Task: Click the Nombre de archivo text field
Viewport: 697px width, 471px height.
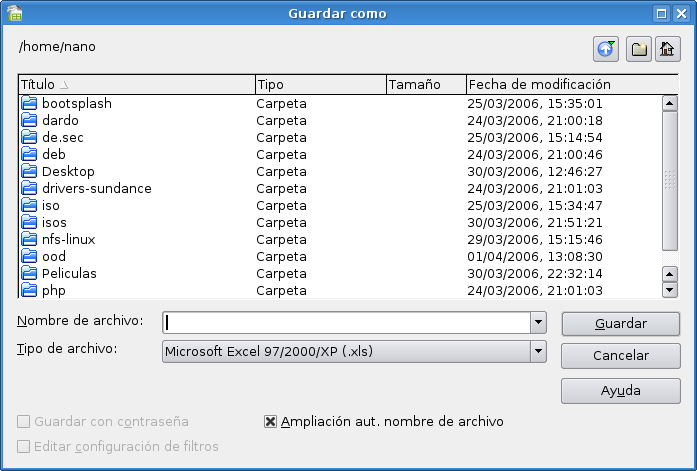Action: 346,322
